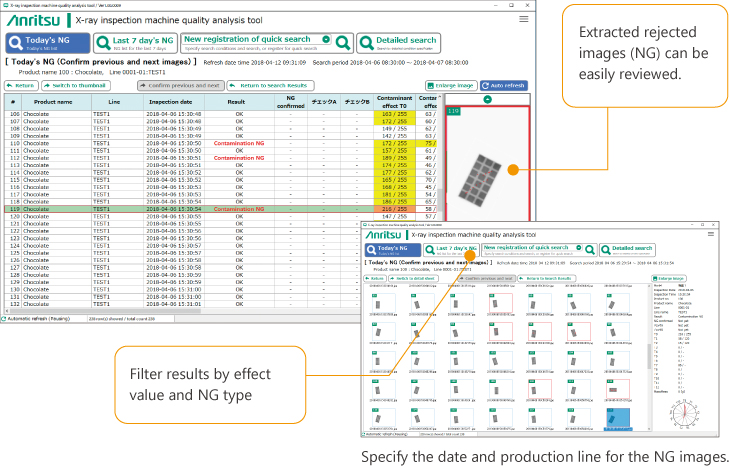Image resolution: width=730 pixels, height=468 pixels.
Task: Select row 112 Contamination NG result
Action: (239, 158)
